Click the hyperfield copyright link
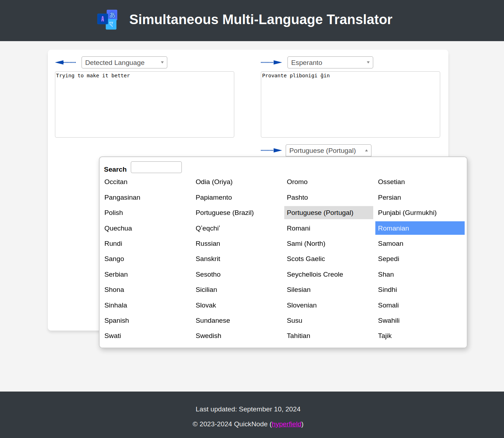504x438 pixels. [x=286, y=424]
